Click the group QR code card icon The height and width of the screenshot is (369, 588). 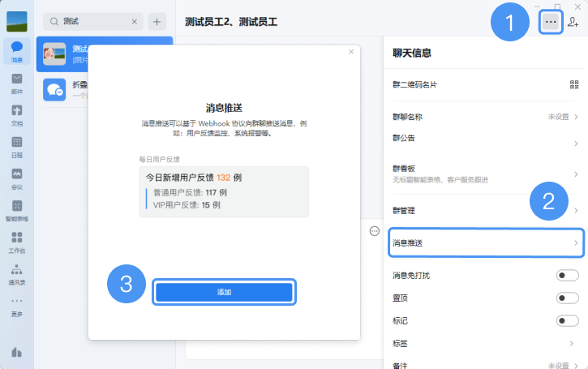click(574, 84)
